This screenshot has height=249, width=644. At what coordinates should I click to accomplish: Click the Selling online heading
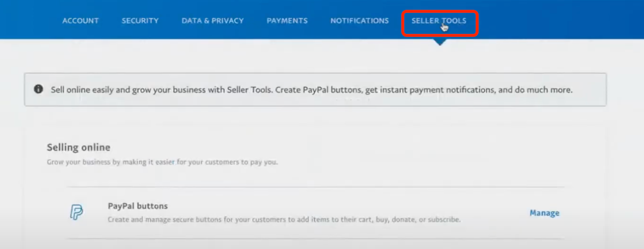click(x=79, y=147)
